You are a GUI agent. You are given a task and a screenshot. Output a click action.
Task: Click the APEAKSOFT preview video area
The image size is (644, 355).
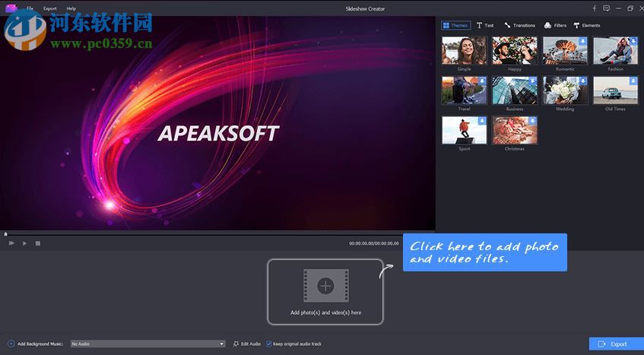click(x=217, y=123)
